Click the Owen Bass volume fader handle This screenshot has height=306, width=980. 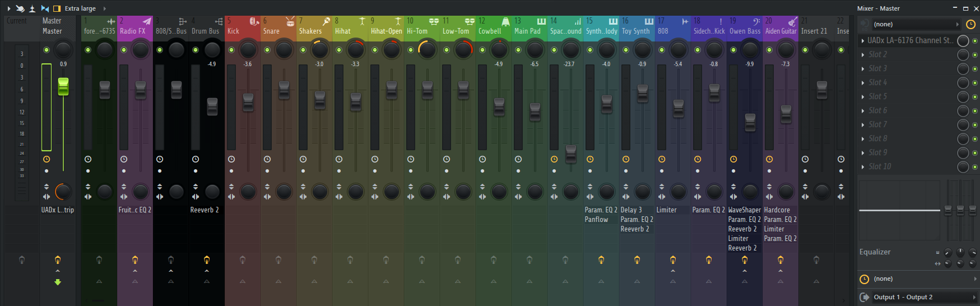(x=750, y=122)
